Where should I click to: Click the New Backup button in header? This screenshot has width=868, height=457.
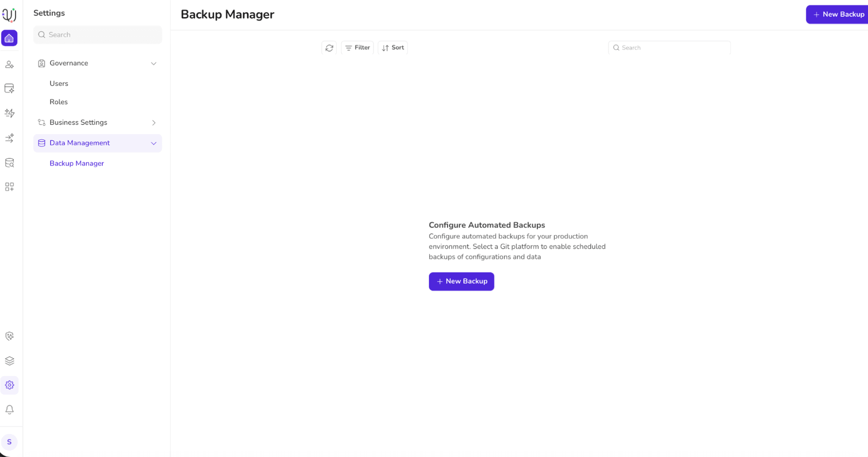838,14
